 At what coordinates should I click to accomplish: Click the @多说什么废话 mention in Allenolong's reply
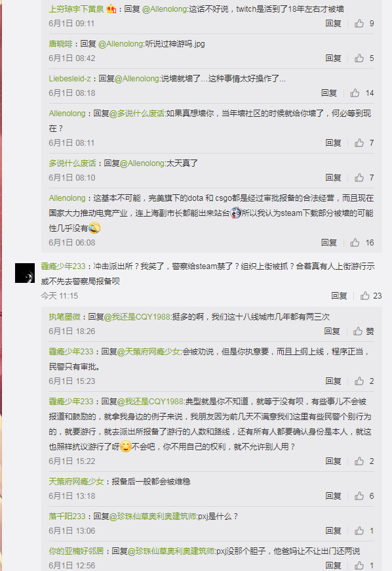[x=137, y=114]
